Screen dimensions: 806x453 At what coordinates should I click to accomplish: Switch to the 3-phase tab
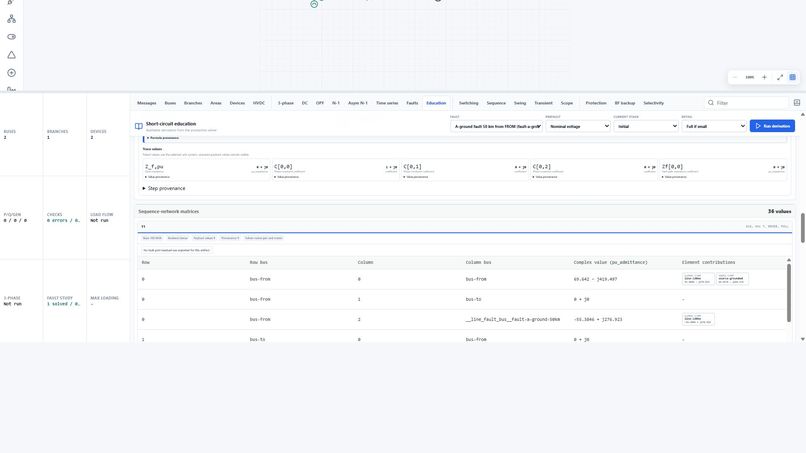tap(286, 103)
